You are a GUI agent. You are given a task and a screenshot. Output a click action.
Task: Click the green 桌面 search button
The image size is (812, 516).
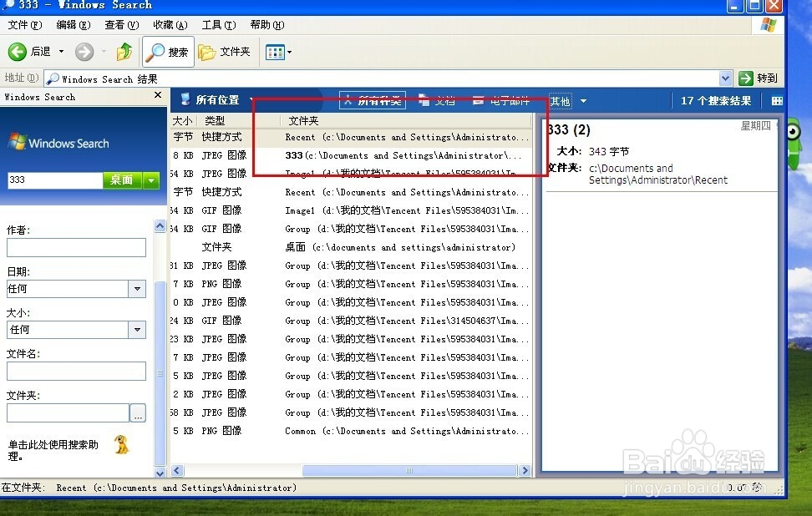coord(122,180)
